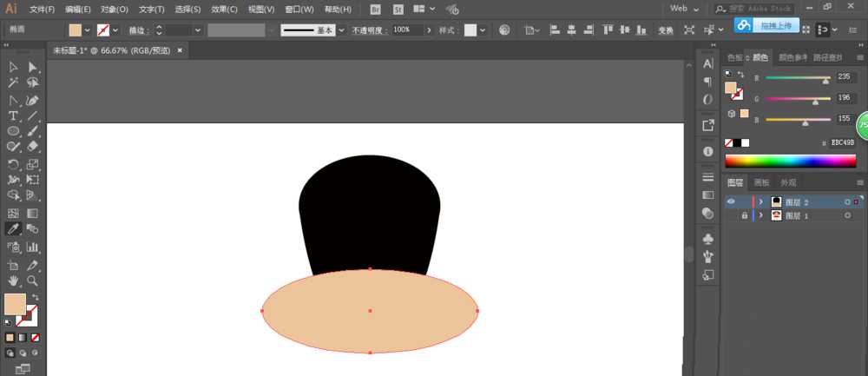
Task: Select the Rotate tool
Action: [13, 164]
